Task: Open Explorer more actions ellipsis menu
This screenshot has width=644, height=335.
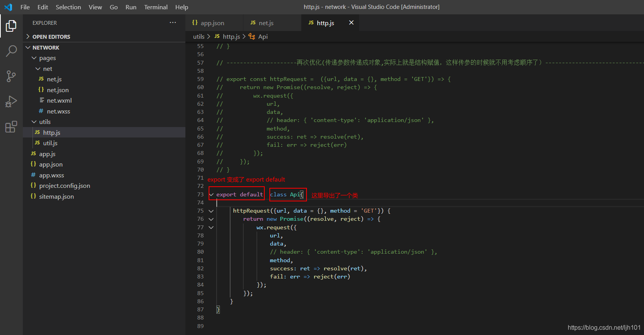Action: tap(173, 23)
